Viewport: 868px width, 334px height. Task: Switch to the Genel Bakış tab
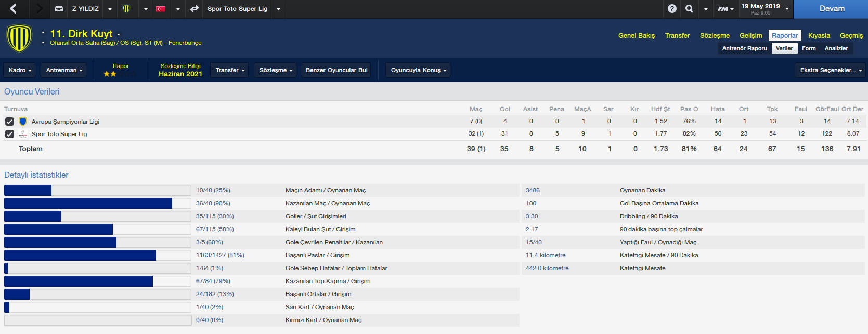(637, 35)
